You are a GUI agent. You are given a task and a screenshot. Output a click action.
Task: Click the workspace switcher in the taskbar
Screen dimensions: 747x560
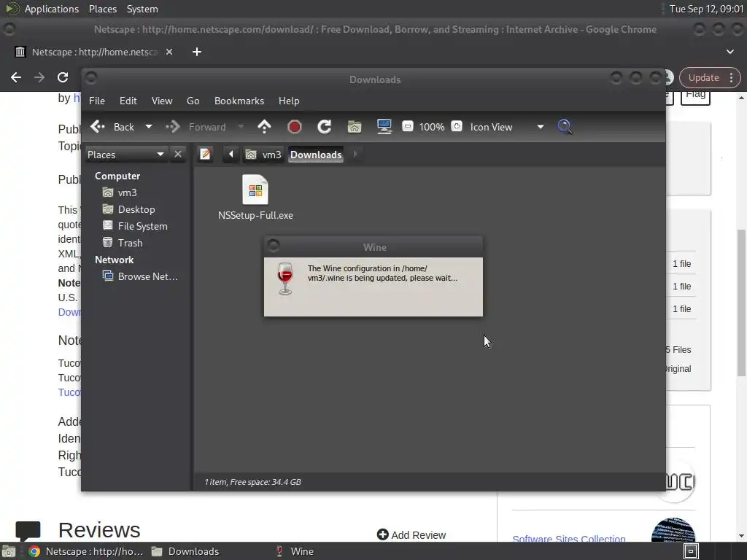pos(691,551)
